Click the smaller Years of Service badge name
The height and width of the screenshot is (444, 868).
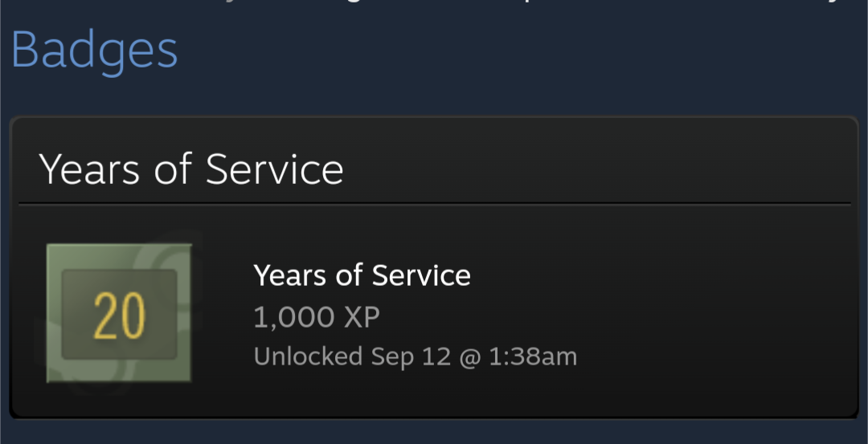[362, 275]
